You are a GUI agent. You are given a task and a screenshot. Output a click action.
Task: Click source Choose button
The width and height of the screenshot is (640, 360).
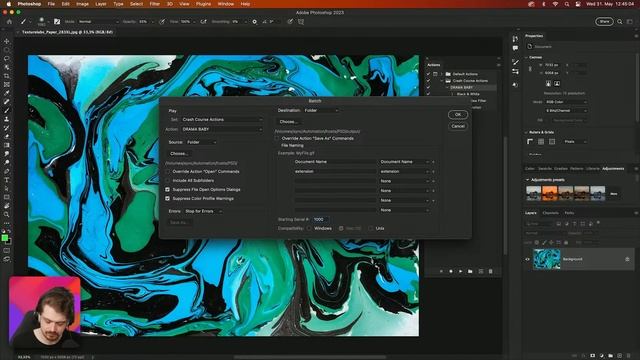(x=179, y=153)
